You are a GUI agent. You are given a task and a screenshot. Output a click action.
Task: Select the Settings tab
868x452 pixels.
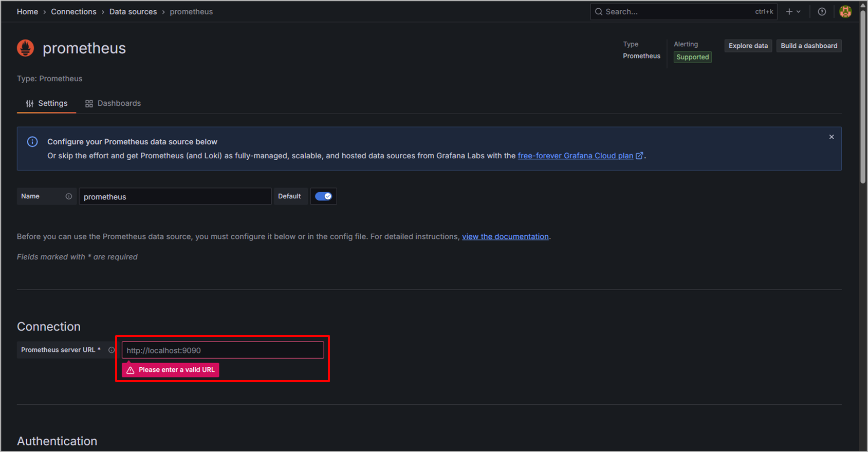tap(47, 103)
